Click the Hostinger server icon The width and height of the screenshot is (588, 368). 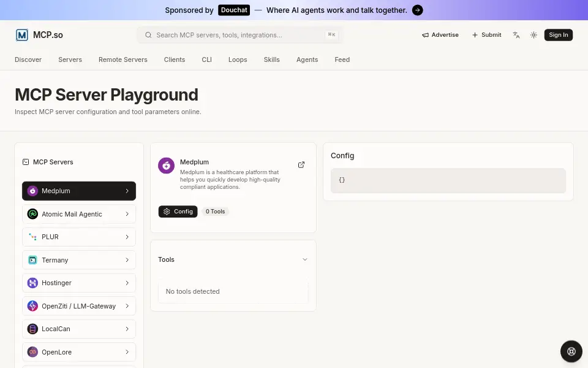[x=32, y=283]
